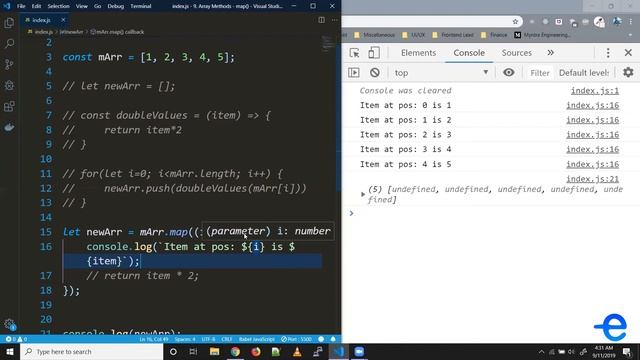Click 'Ln 16, Col 49' in the status bar
640x360 pixels.
(153, 339)
